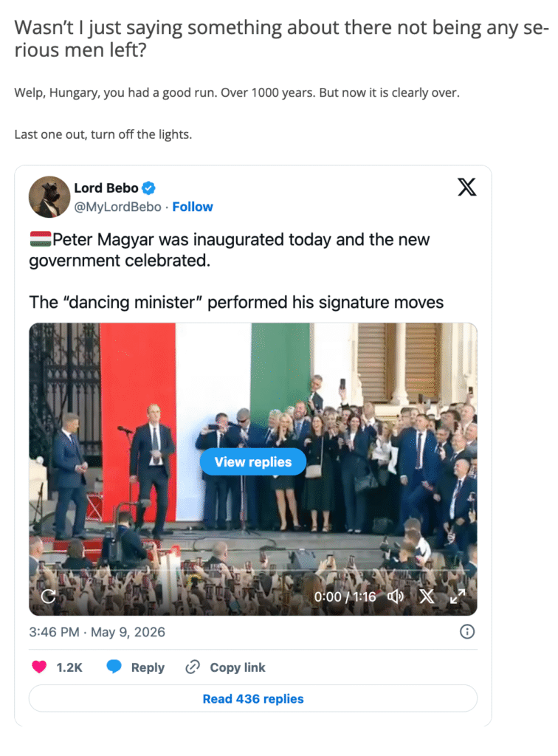Click the X logo in tweet header
This screenshot has width=558, height=756.
pos(466,187)
